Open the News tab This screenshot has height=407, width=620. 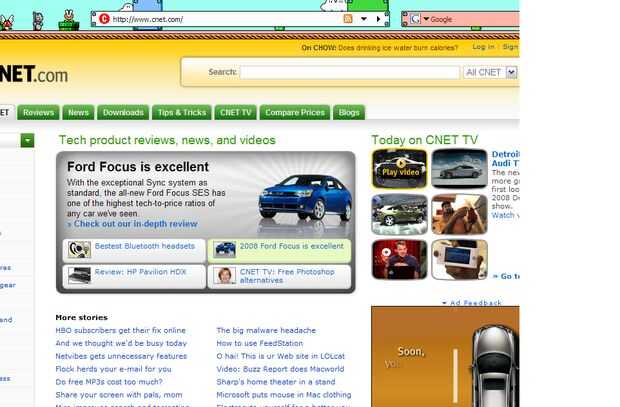tap(78, 112)
